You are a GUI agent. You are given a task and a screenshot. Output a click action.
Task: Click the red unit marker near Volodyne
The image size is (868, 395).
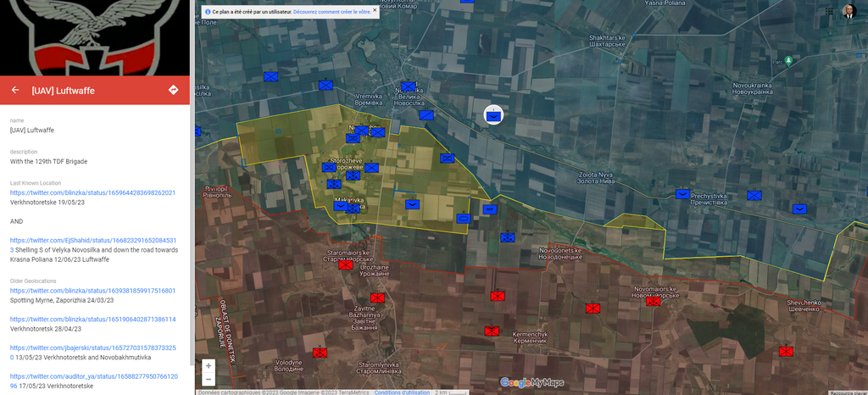(320, 353)
